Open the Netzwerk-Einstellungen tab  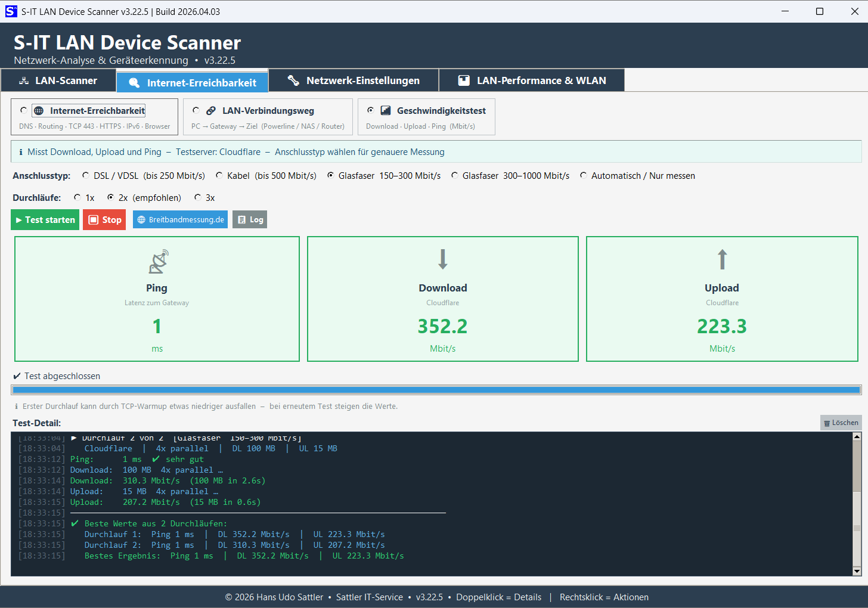click(354, 80)
